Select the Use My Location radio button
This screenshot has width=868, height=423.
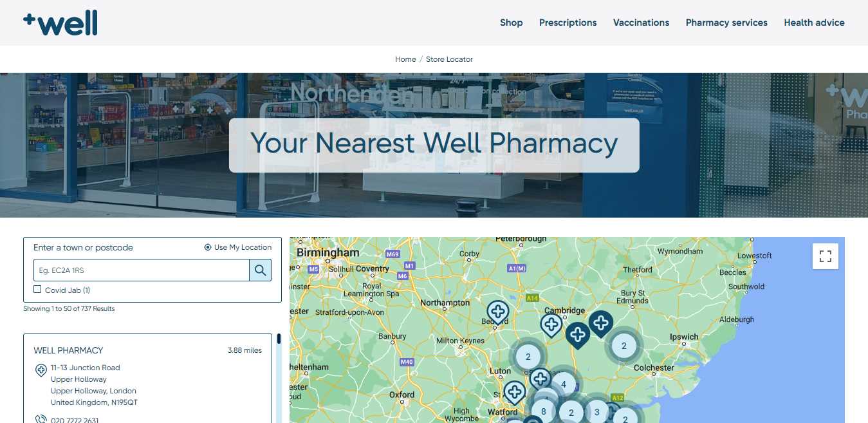pyautogui.click(x=207, y=247)
